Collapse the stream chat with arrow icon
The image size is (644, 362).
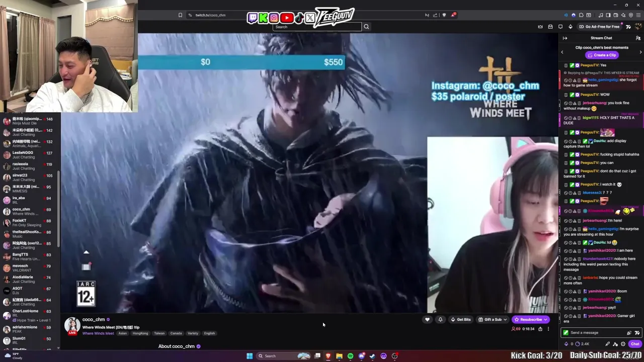[x=565, y=38]
